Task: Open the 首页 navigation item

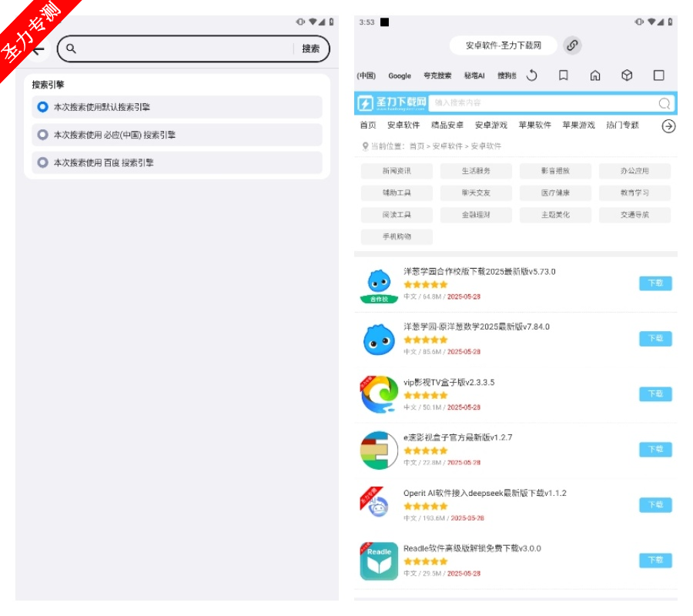Action: (x=368, y=125)
